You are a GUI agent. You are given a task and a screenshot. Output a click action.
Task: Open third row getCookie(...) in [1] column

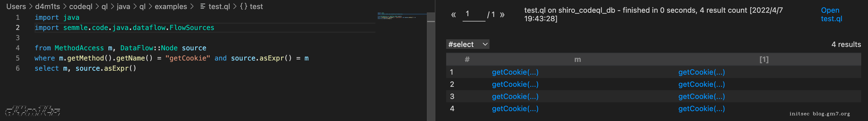click(701, 96)
